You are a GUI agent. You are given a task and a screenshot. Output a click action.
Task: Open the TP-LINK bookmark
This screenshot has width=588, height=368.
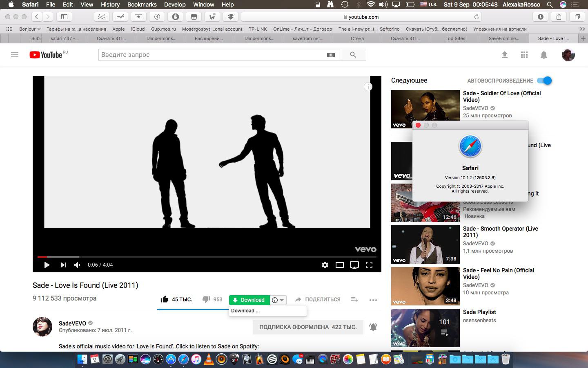tap(258, 29)
